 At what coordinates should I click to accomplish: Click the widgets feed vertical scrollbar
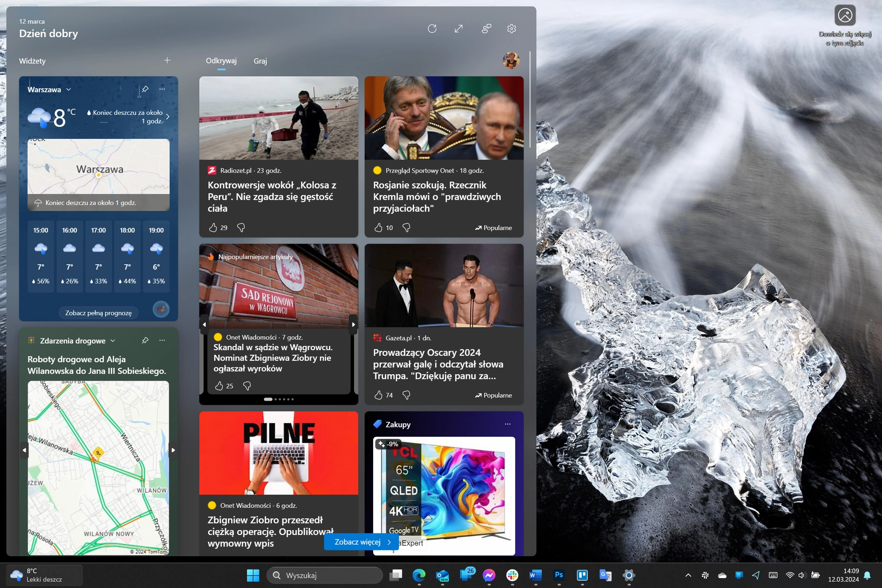[530, 99]
